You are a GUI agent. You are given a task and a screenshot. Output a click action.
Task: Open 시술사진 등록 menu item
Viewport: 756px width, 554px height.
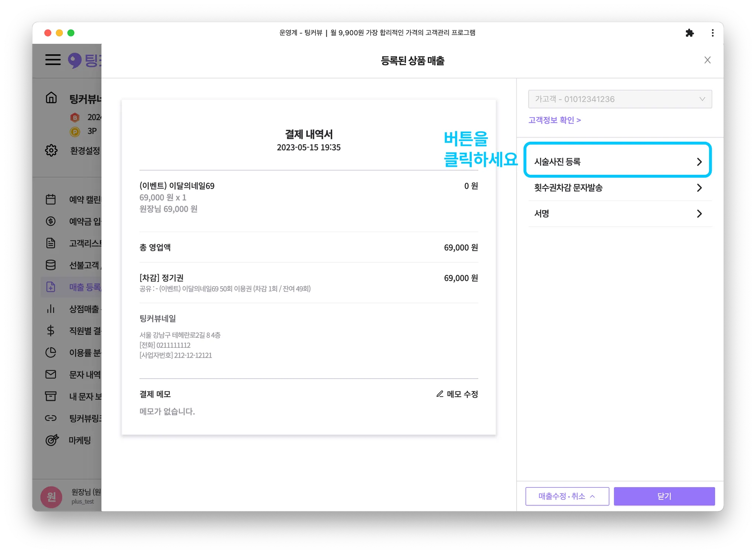click(x=618, y=162)
